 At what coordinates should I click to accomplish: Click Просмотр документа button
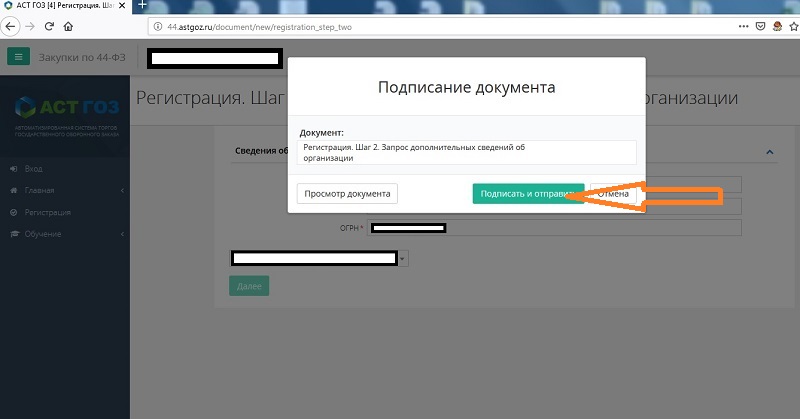pos(347,194)
